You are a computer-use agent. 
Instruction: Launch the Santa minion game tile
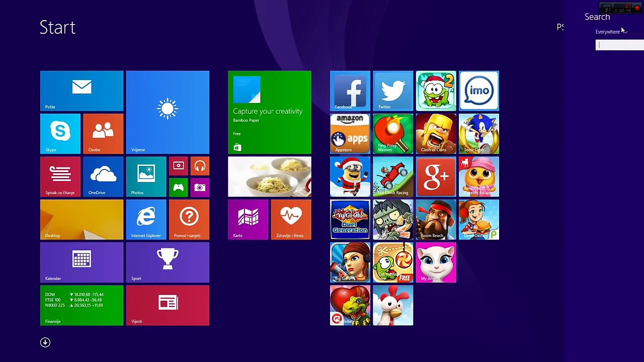click(350, 176)
